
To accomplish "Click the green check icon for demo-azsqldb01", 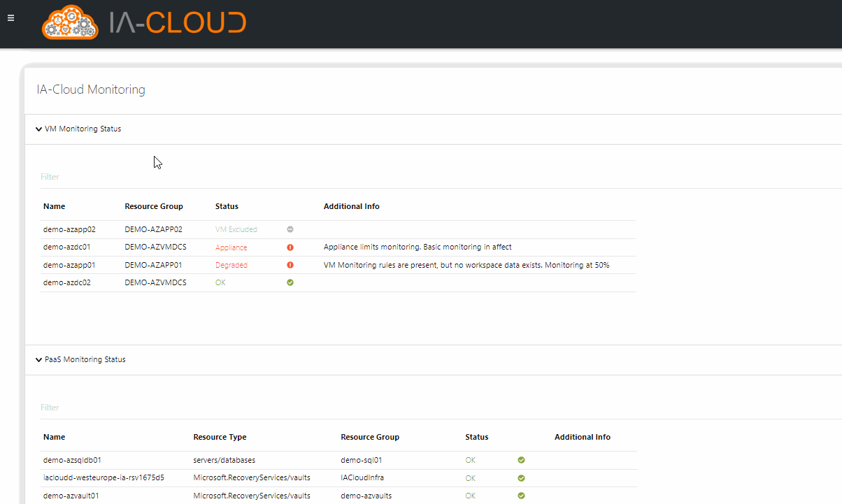I will click(521, 460).
